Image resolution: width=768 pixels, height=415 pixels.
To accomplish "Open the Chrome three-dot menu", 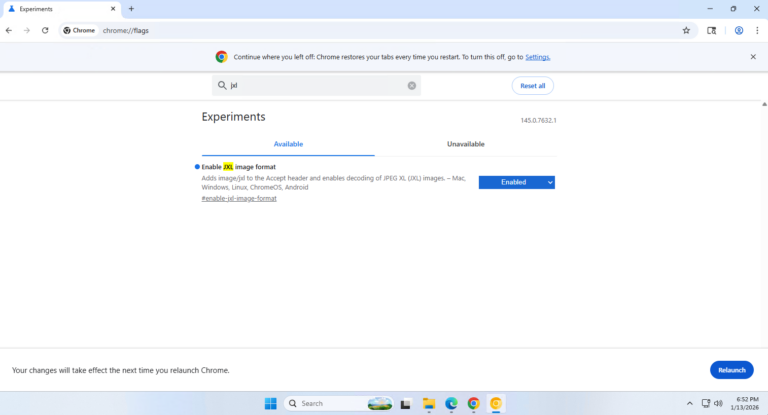I will (x=757, y=30).
